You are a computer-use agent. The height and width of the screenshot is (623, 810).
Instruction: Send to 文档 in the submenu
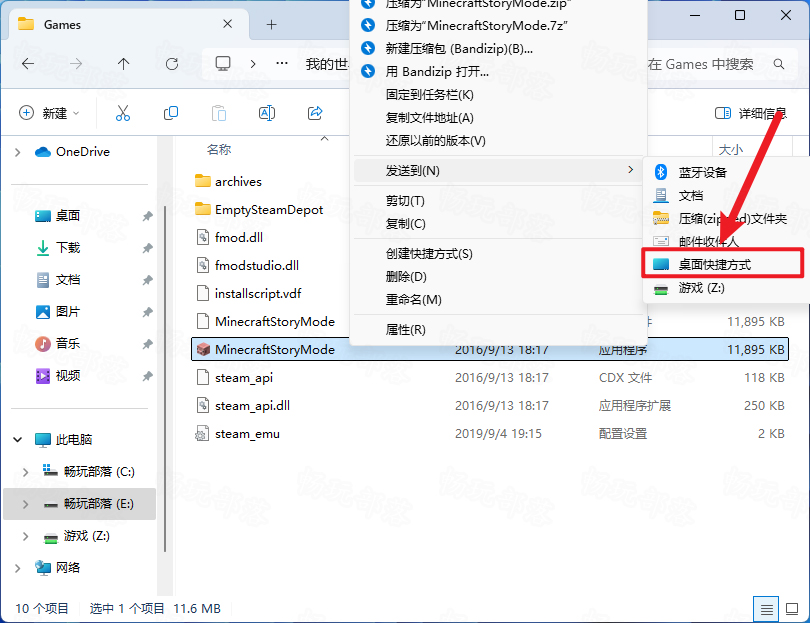click(x=725, y=195)
